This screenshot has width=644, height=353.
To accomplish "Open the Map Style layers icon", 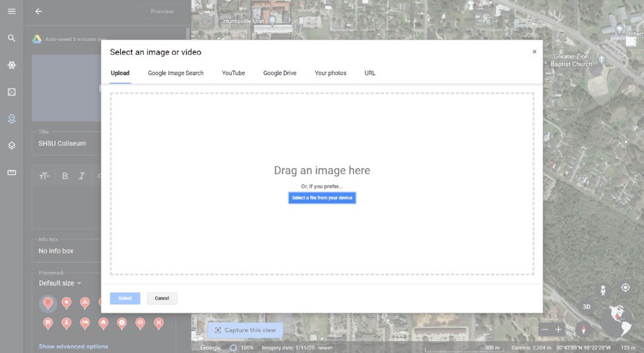I will click(x=11, y=146).
